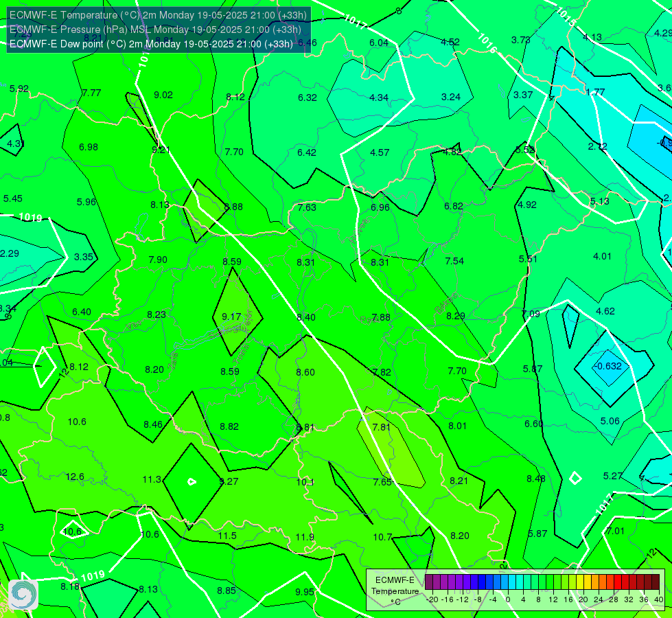Click the 8.40 dew point value
This screenshot has width=672, height=618.
coord(306,317)
